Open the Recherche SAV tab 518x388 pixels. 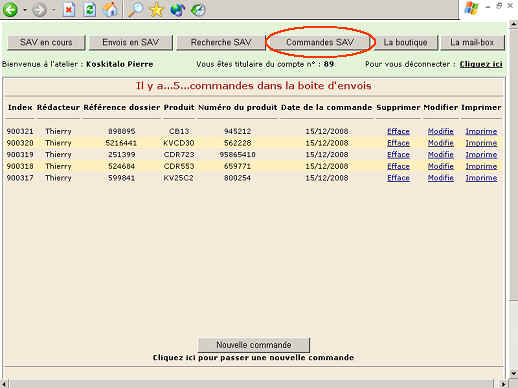(x=221, y=43)
